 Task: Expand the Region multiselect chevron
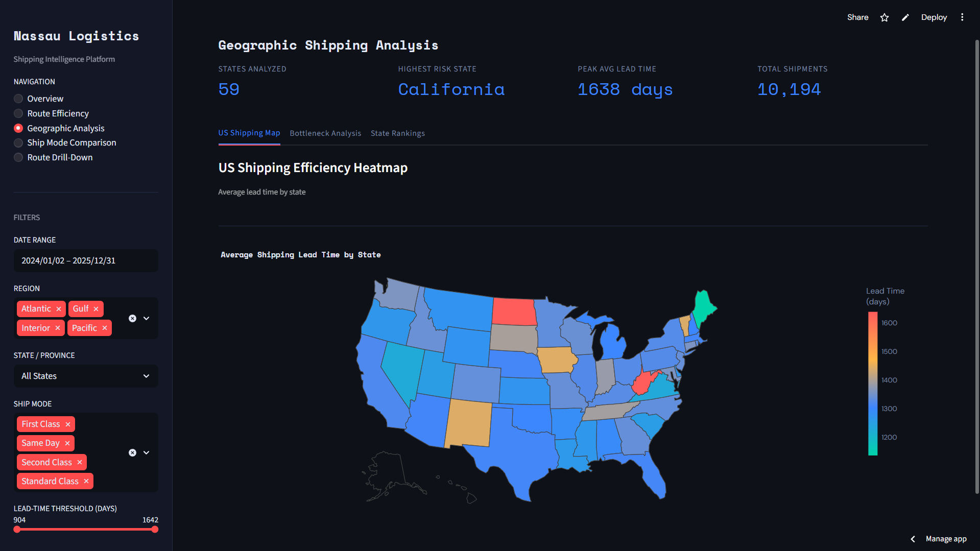tap(147, 318)
